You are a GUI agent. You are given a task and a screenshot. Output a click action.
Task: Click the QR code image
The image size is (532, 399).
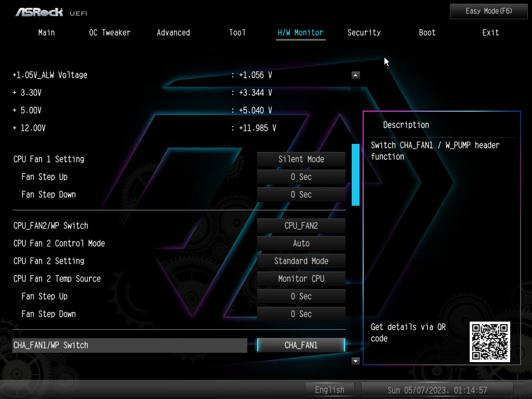[x=489, y=341]
